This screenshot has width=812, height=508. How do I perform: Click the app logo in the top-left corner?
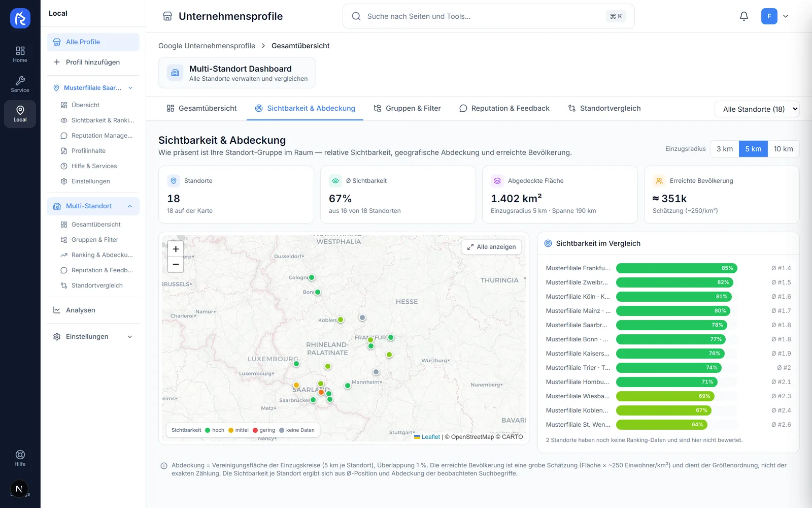click(x=20, y=18)
